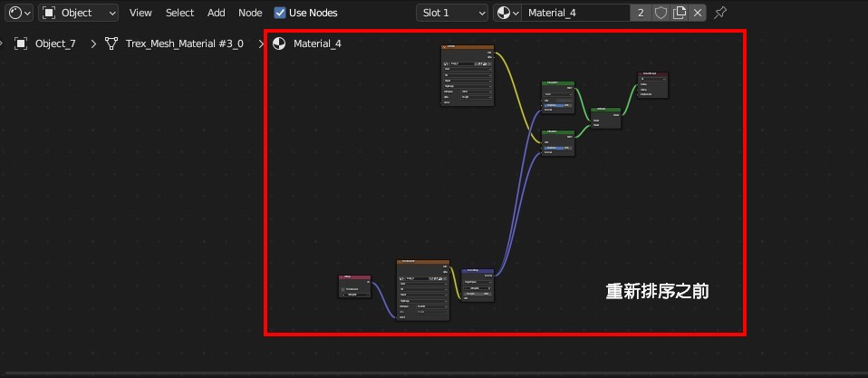This screenshot has width=868, height=378.
Task: Toggle the fake user shield icon
Action: pyautogui.click(x=661, y=13)
